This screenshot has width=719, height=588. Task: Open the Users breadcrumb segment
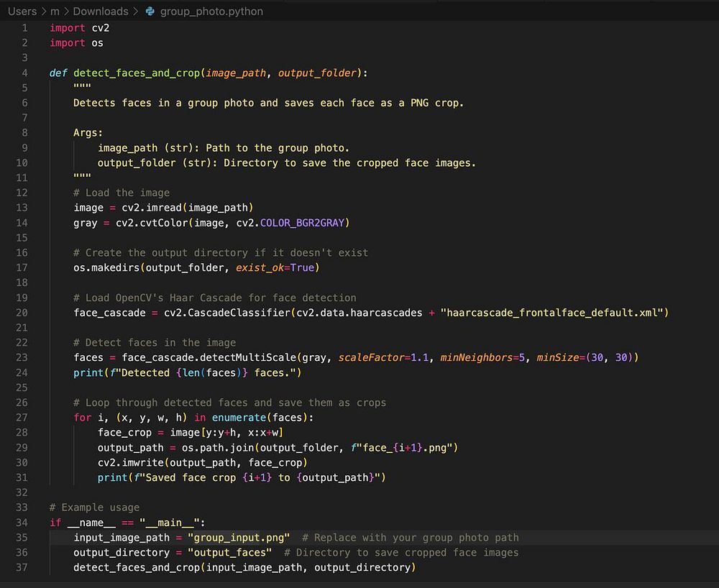pos(22,12)
